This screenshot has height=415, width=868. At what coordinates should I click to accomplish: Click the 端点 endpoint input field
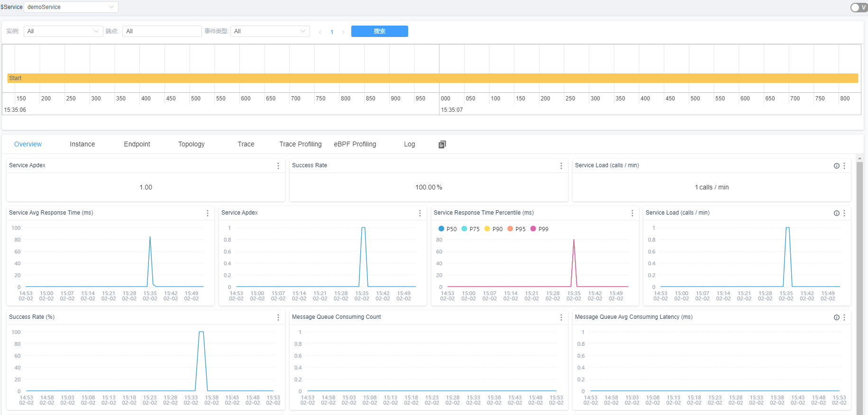(162, 31)
